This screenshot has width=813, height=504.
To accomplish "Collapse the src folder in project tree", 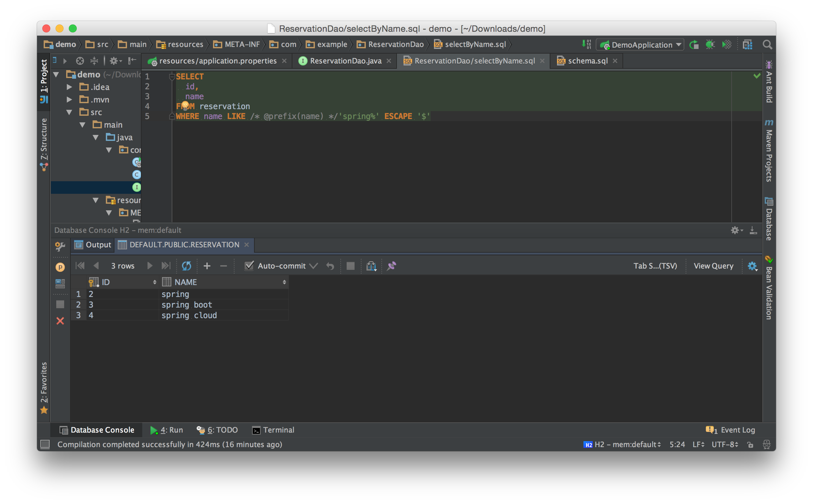I will (69, 112).
